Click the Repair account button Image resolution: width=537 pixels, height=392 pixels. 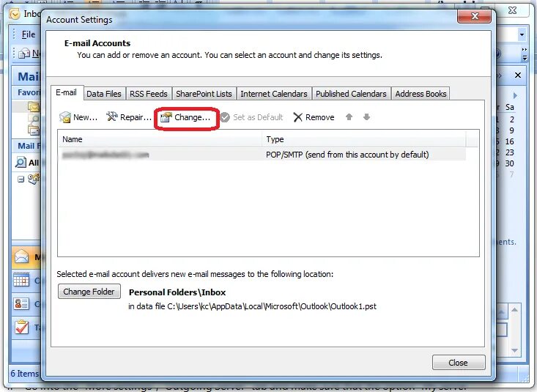128,117
